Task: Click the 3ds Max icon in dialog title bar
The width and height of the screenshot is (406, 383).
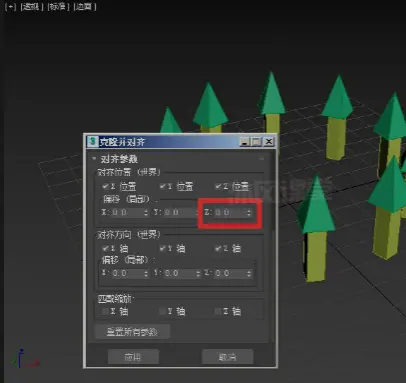Action: (x=92, y=142)
